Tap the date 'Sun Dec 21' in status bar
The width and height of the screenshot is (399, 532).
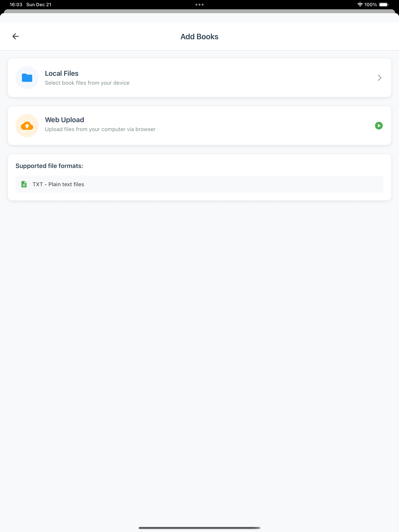pos(38,4)
